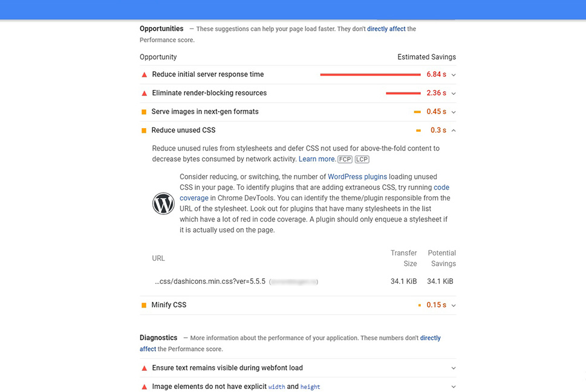This screenshot has width=586, height=392.
Task: Click the WordPress logo icon
Action: 163,204
